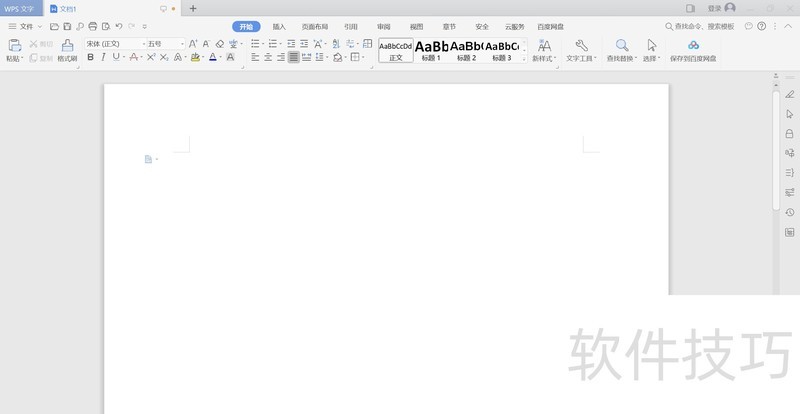Apply subscript X₂ formatting
800x414 pixels.
[x=164, y=57]
